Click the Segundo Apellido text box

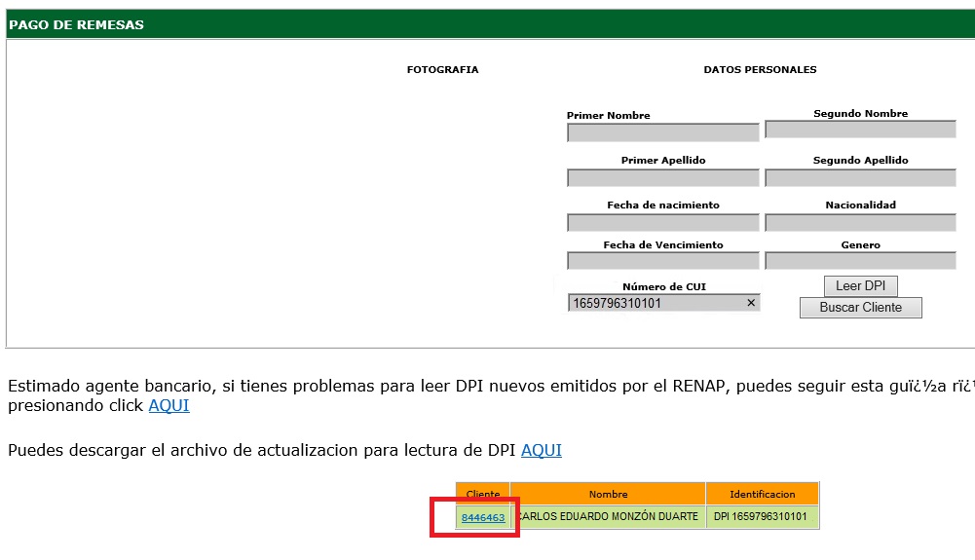coord(860,178)
